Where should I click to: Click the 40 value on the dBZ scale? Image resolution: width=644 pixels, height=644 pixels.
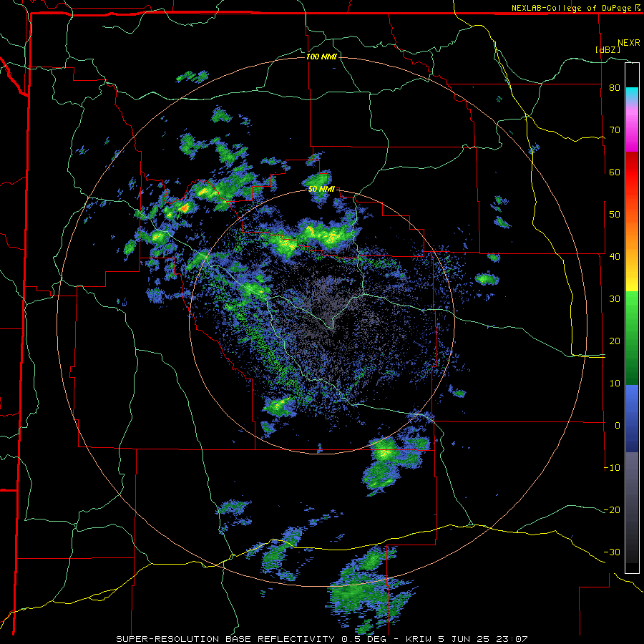point(615,257)
